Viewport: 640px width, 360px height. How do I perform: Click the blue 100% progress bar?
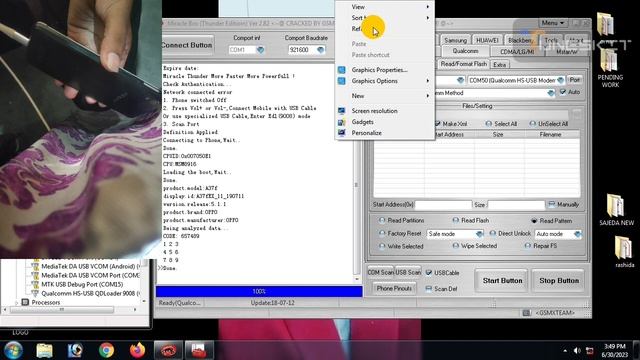259,291
